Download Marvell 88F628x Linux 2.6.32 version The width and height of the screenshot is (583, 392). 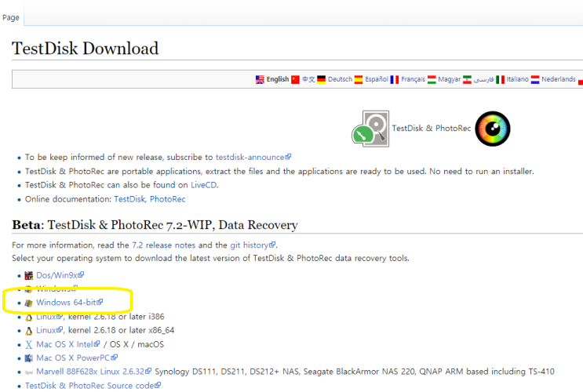[93, 372]
